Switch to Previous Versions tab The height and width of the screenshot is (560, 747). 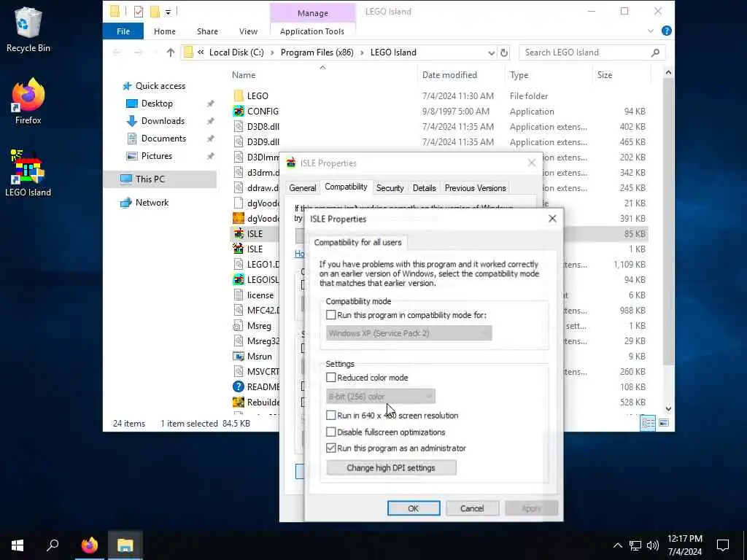pyautogui.click(x=475, y=187)
